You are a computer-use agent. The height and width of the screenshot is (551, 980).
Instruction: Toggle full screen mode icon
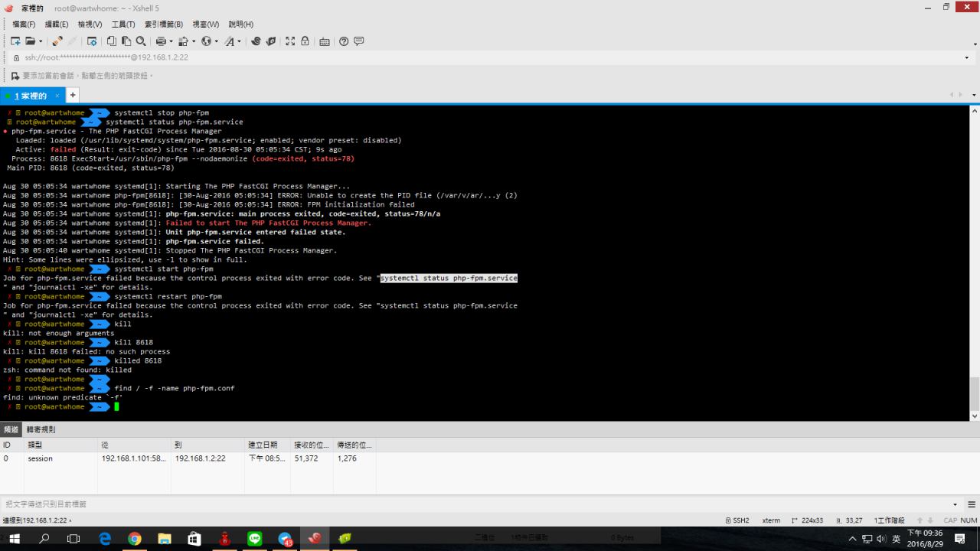point(290,41)
